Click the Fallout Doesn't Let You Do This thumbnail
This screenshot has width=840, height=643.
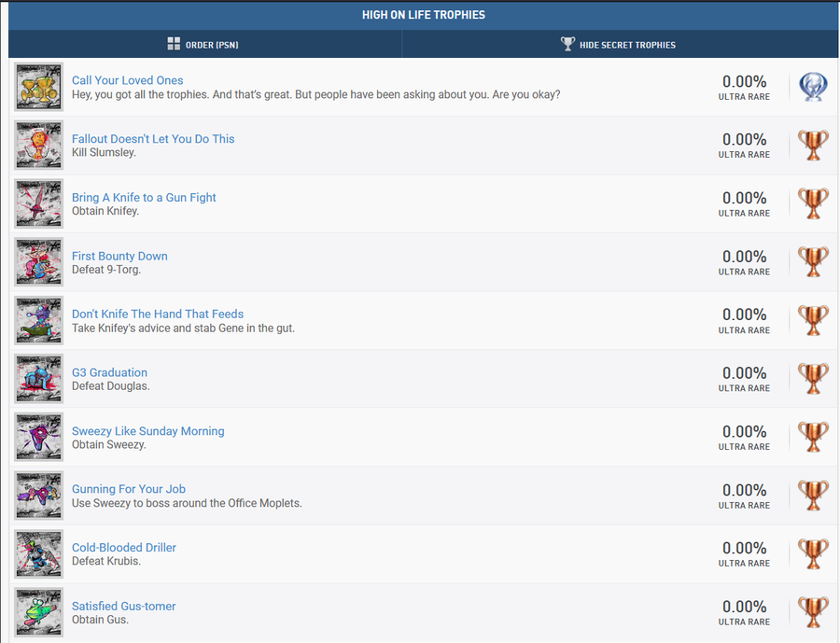click(39, 146)
